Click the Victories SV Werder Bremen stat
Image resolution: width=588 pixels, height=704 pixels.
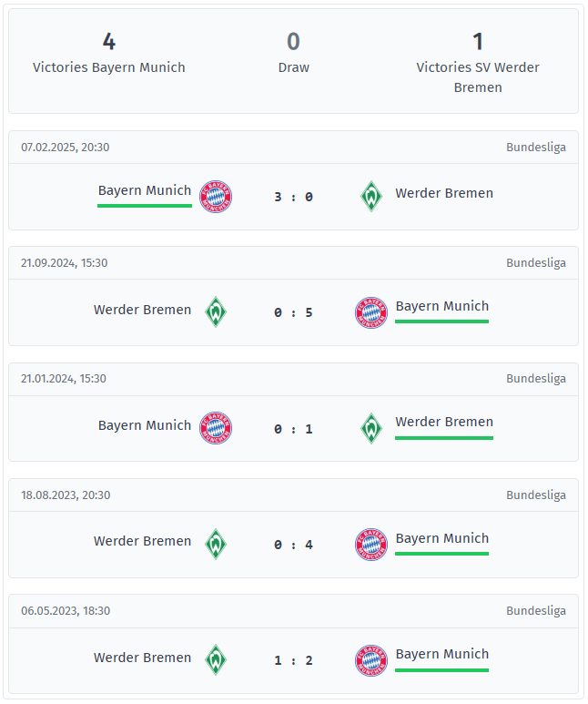478,64
